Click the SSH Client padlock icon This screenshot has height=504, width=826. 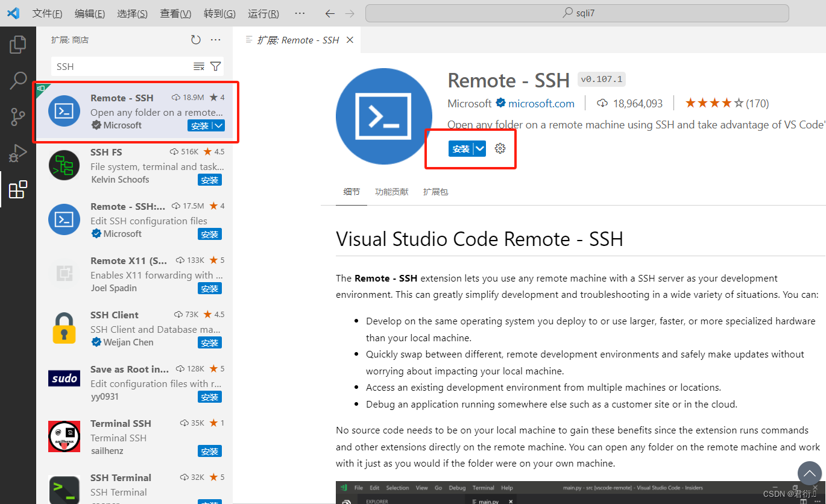pyautogui.click(x=64, y=328)
